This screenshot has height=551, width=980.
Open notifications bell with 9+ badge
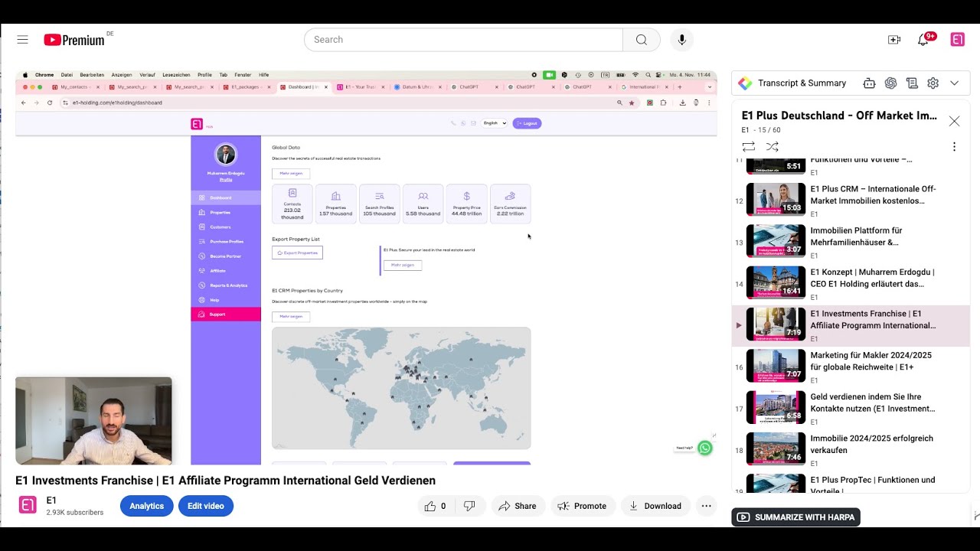[x=925, y=39]
